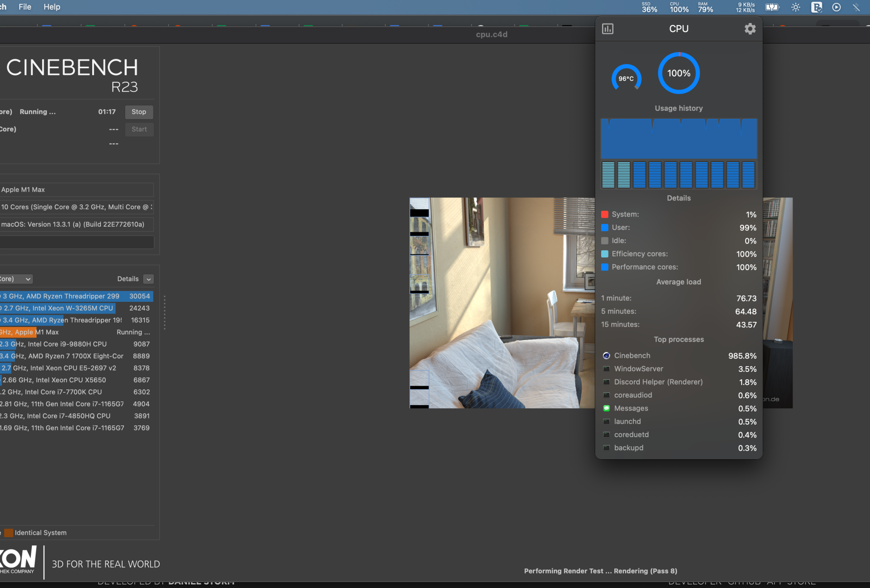Click the render preview image
Image resolution: width=870 pixels, height=588 pixels.
502,303
